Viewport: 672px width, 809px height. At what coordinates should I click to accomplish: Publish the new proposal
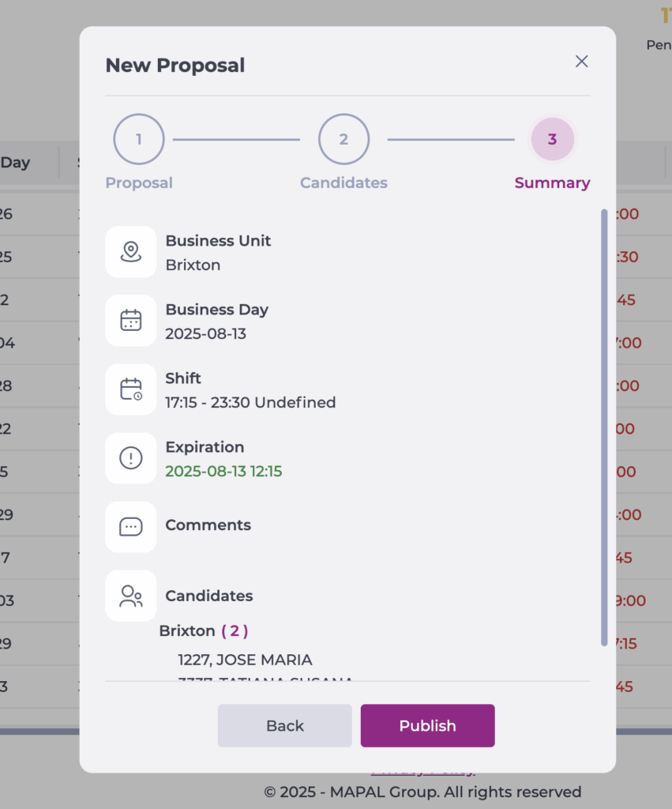pos(427,726)
